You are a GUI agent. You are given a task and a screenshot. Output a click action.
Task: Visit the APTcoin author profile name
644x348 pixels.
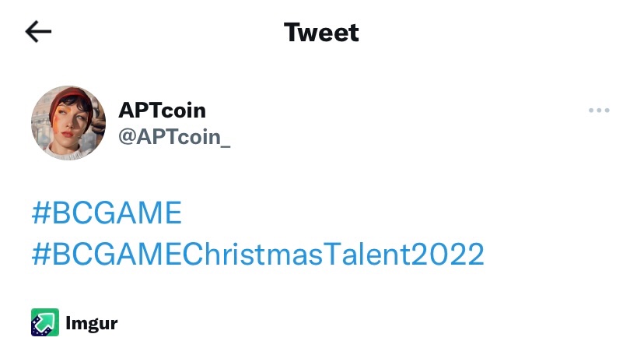(x=162, y=111)
